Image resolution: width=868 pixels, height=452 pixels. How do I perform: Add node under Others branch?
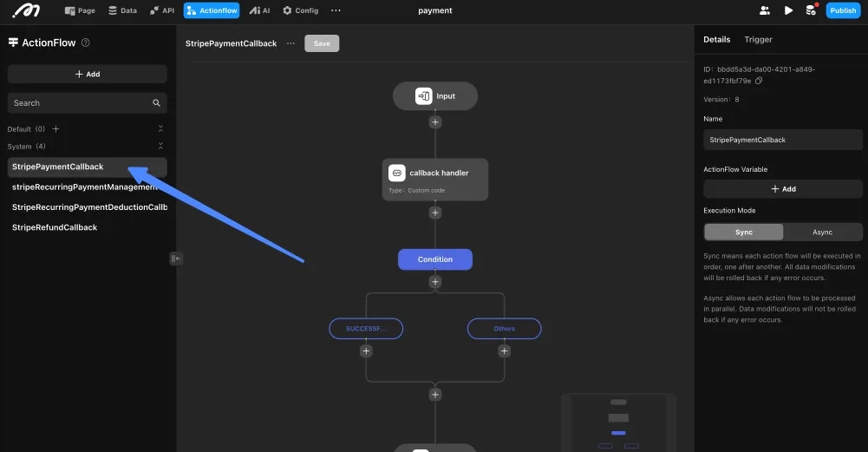pyautogui.click(x=505, y=350)
